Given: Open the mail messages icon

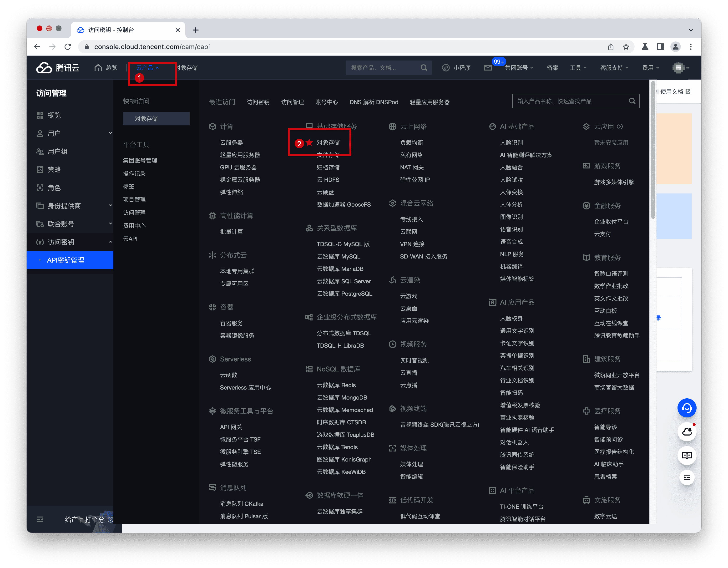Looking at the screenshot, I should 488,68.
